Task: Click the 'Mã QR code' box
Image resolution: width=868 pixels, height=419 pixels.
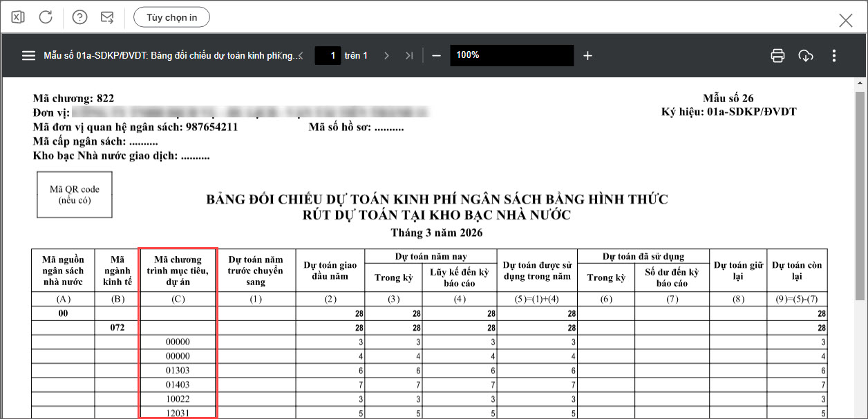Action: (x=75, y=195)
